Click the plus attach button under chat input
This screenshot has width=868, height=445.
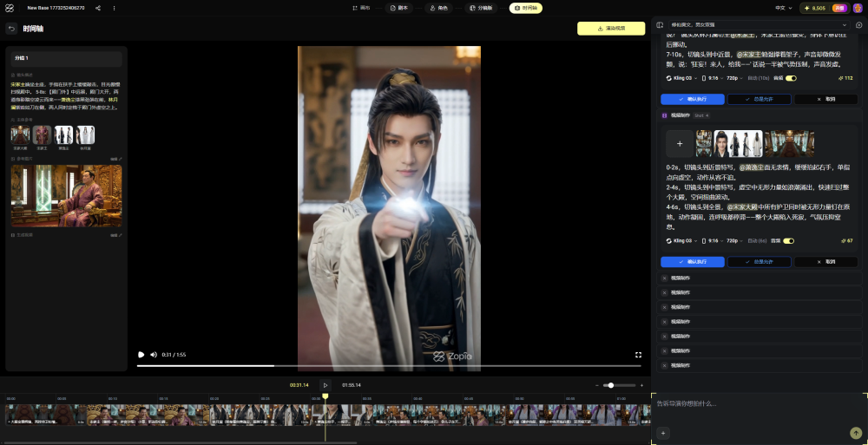662,434
